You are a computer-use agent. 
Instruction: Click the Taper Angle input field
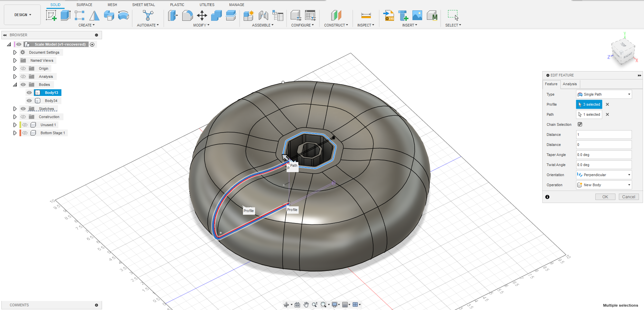pyautogui.click(x=604, y=155)
